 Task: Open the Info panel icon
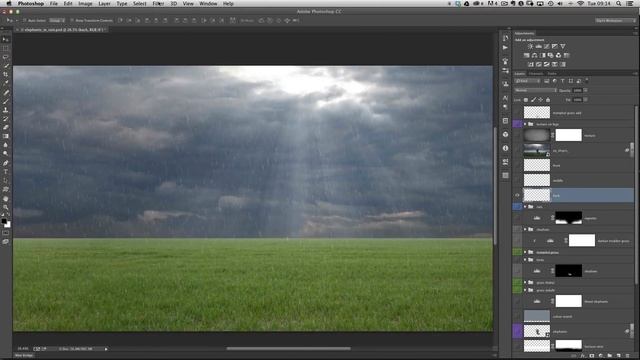[x=505, y=148]
